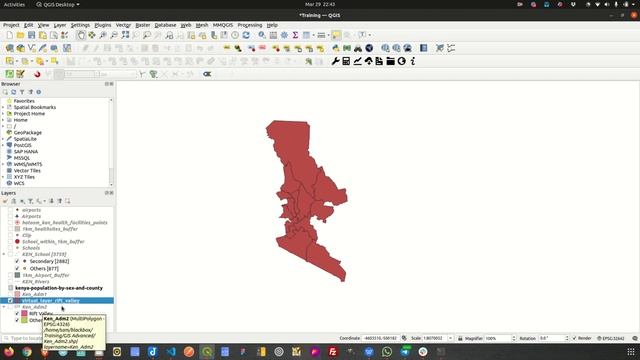
Task: Click the black calculator plugin icon
Action: pos(346,61)
